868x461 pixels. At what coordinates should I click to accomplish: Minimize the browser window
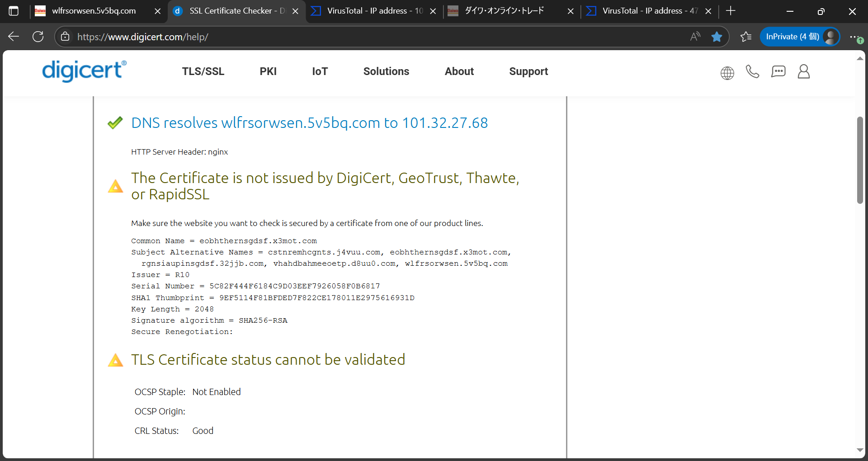click(790, 11)
